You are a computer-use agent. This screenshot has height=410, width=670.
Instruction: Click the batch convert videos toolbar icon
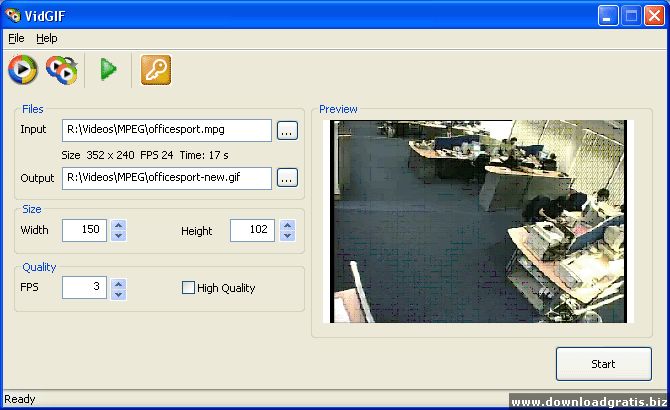click(x=62, y=70)
